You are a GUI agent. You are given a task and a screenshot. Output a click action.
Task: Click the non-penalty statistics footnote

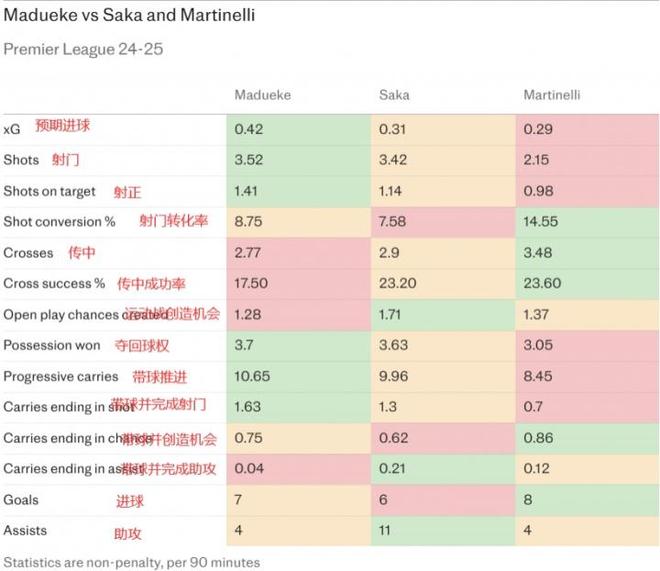click(x=131, y=563)
